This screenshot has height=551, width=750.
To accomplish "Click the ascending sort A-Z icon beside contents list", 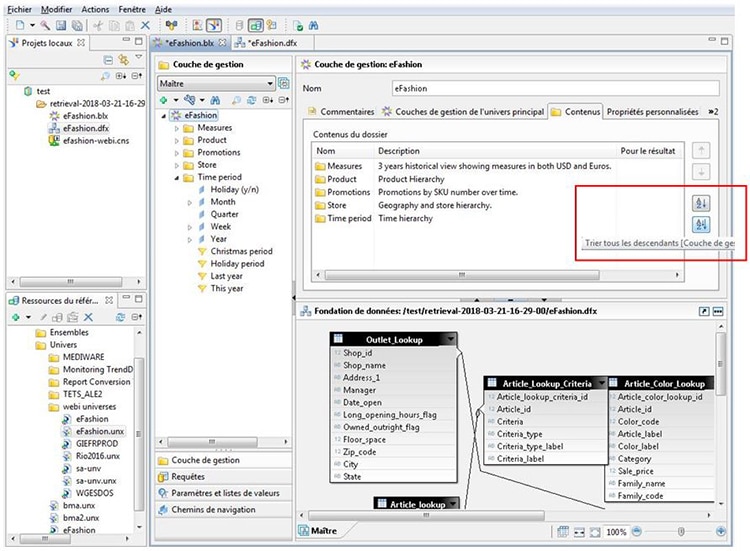I will click(701, 203).
